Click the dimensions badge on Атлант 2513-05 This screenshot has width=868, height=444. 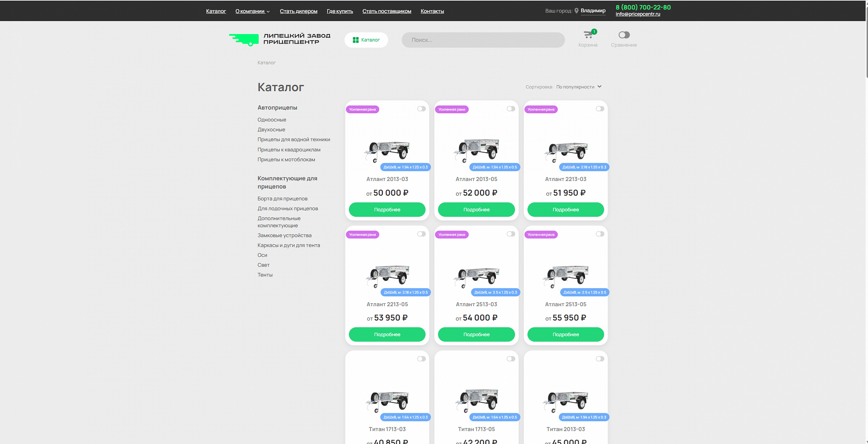coord(584,292)
